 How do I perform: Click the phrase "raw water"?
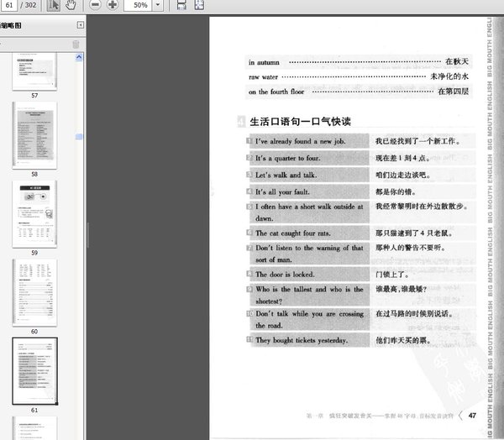click(x=263, y=77)
